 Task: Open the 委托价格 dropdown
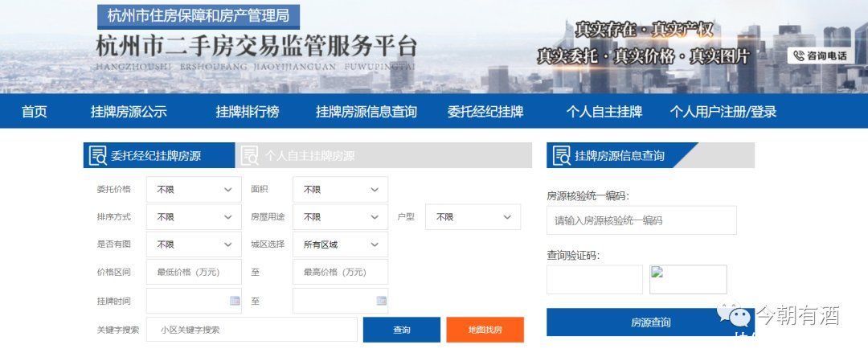click(x=194, y=190)
